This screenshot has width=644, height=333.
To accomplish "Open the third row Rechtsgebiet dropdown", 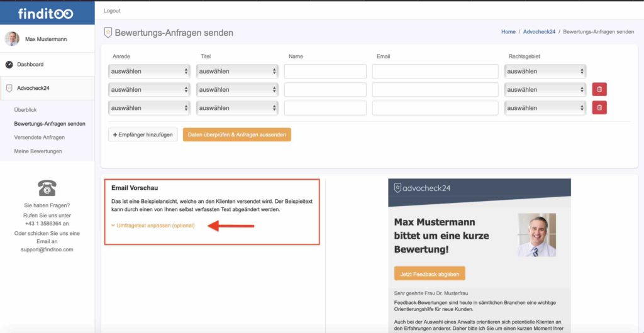I will pos(545,107).
